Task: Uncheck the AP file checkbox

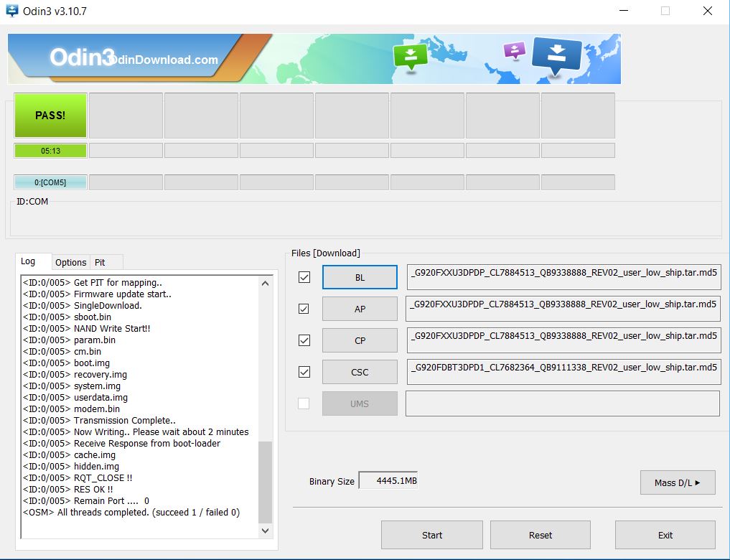Action: click(x=304, y=309)
